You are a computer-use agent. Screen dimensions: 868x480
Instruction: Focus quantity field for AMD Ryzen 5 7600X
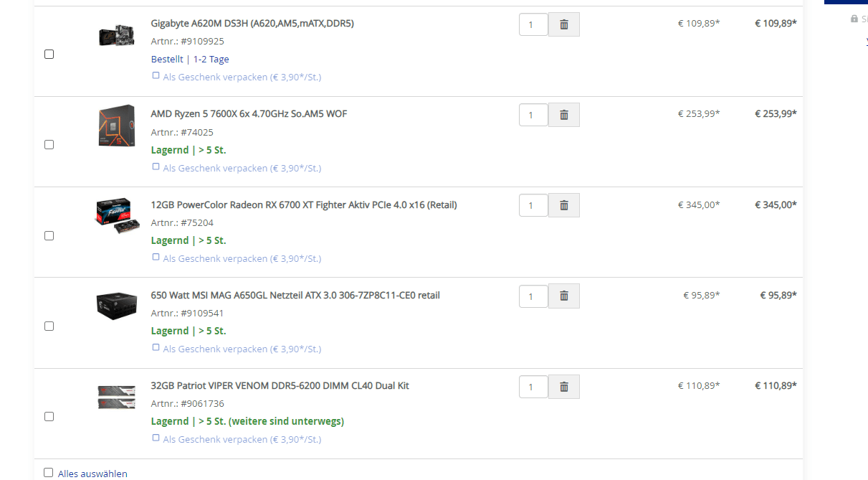[x=533, y=115]
